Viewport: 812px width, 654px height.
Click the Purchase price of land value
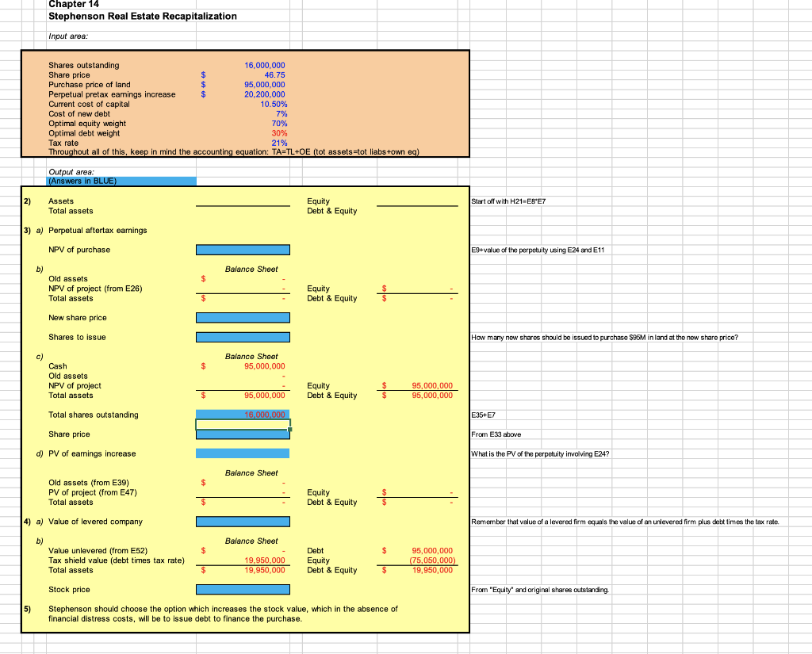coord(263,85)
